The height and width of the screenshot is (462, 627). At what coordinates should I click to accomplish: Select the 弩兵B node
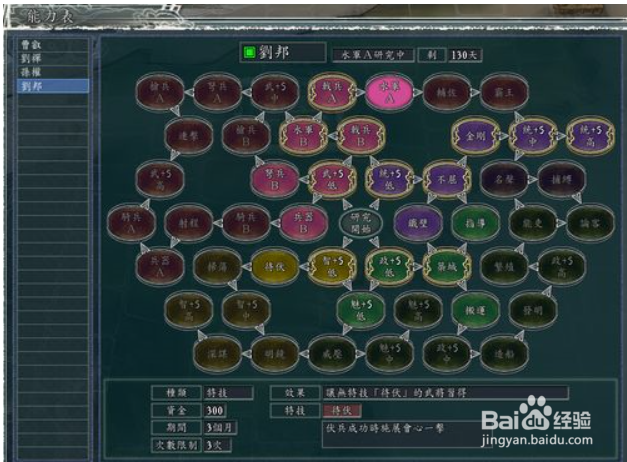click(x=275, y=179)
